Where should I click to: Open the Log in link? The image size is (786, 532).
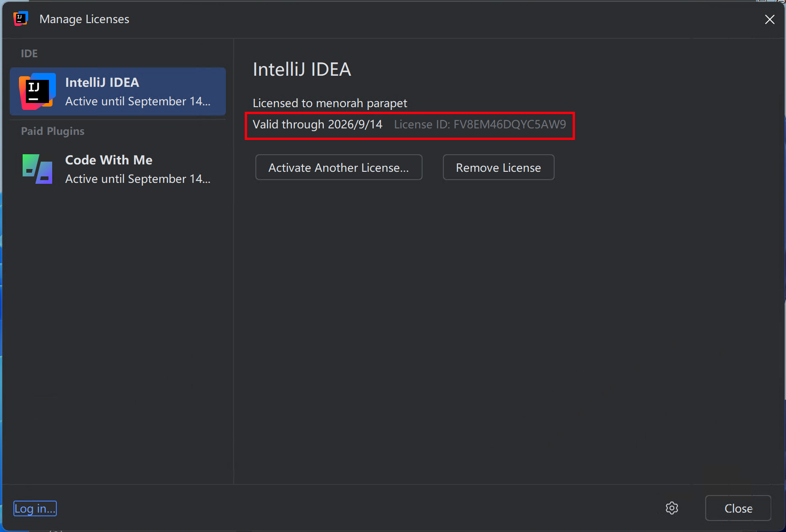tap(35, 508)
